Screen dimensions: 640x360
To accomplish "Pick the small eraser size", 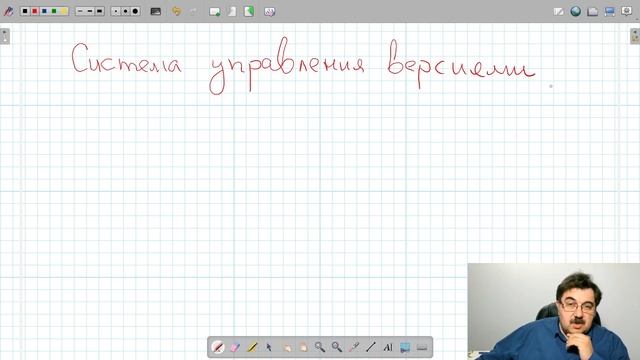I will (116, 11).
